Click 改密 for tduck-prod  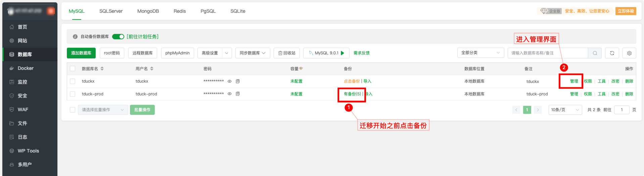[615, 94]
